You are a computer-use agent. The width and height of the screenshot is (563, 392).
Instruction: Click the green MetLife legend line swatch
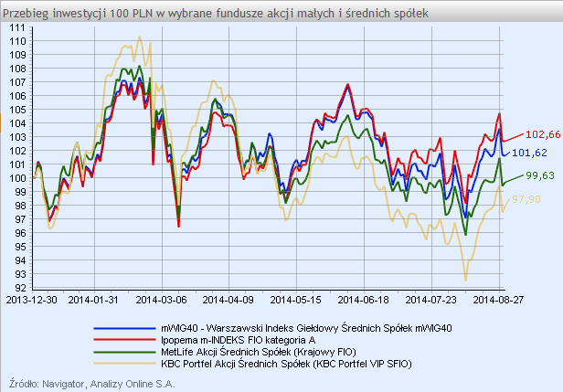[125, 352]
